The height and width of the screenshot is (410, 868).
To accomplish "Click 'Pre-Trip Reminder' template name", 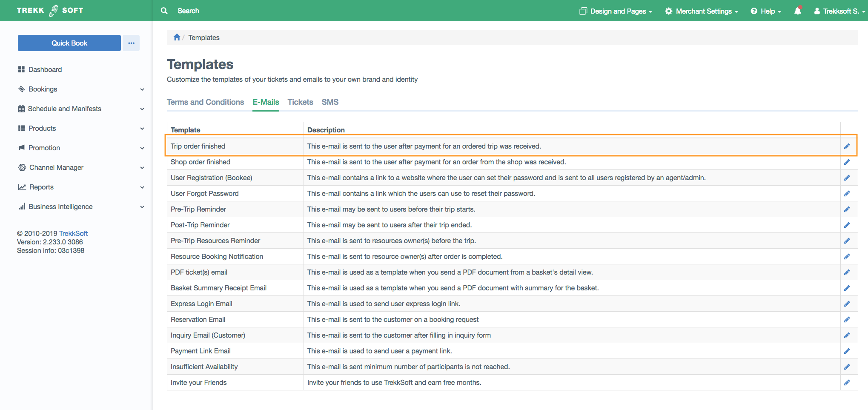I will point(198,209).
